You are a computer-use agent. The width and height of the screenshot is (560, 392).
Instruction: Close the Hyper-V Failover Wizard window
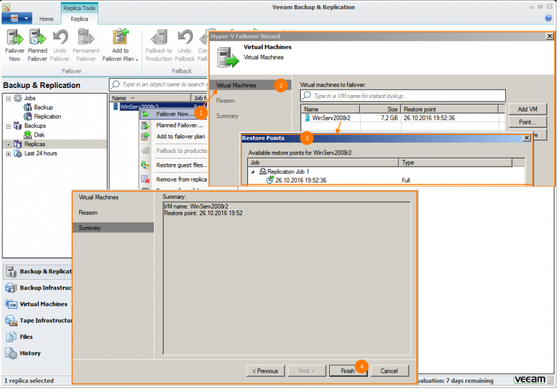pos(550,36)
